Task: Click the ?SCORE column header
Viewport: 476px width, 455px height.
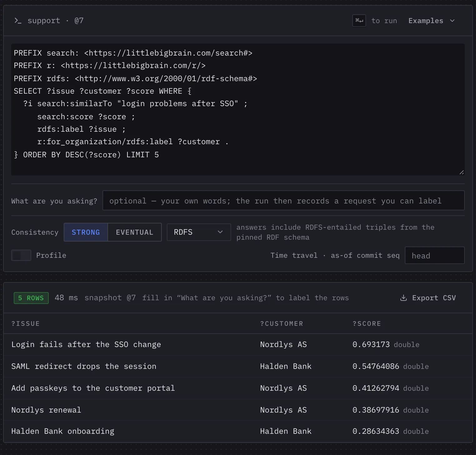Action: tap(367, 324)
